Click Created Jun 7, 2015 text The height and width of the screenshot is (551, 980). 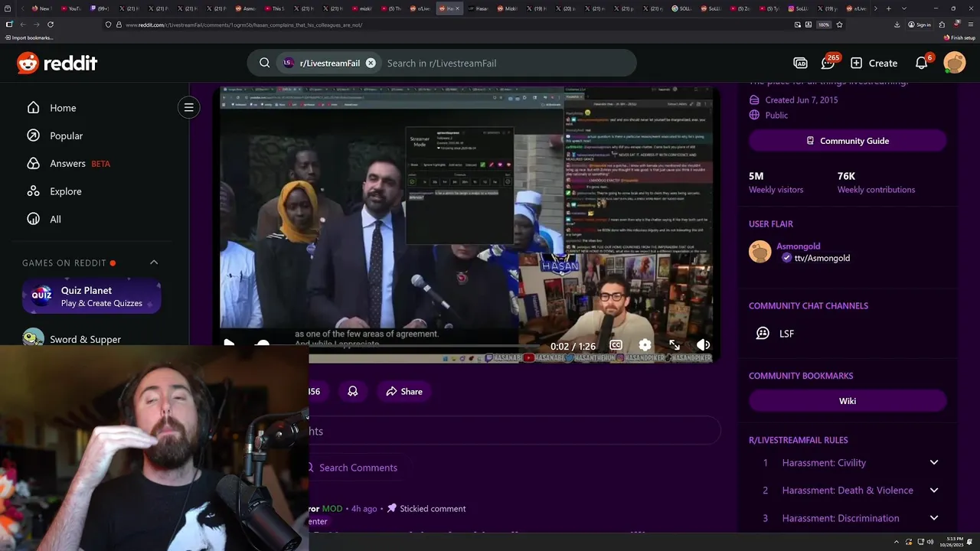tap(802, 99)
